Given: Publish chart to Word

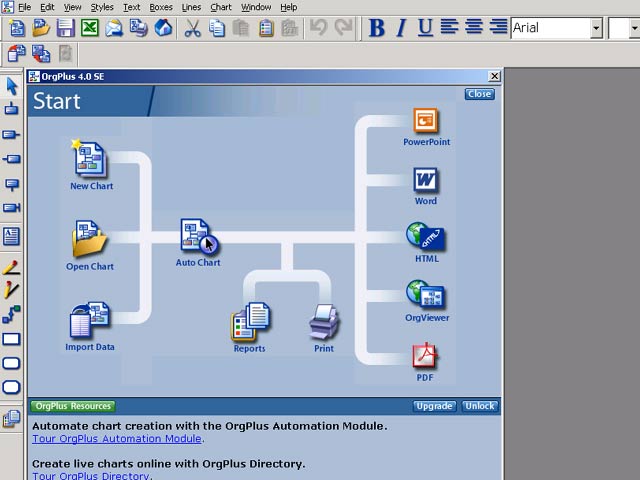Looking at the screenshot, I should [x=426, y=180].
